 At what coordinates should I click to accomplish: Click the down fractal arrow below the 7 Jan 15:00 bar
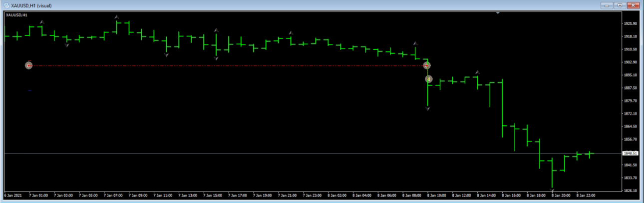point(216,58)
